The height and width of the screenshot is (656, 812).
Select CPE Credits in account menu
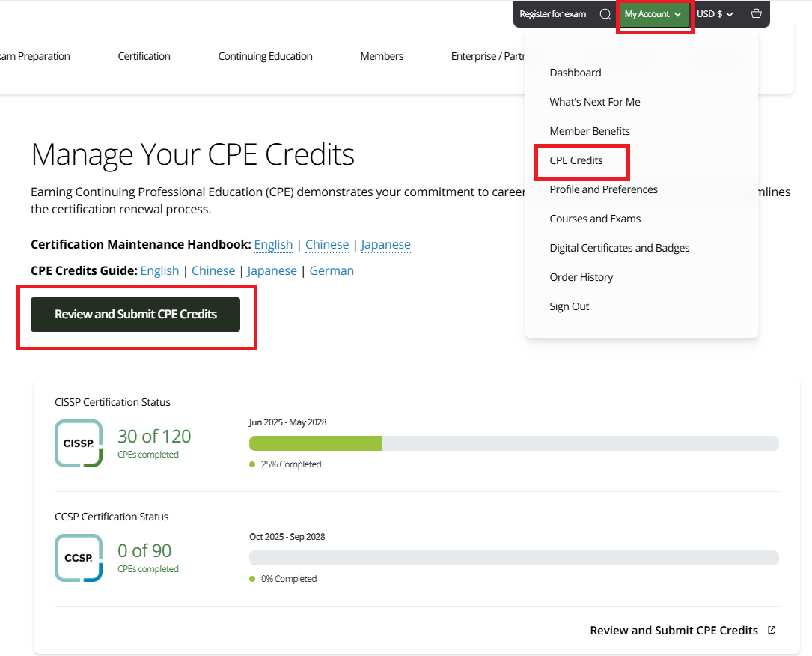point(576,160)
